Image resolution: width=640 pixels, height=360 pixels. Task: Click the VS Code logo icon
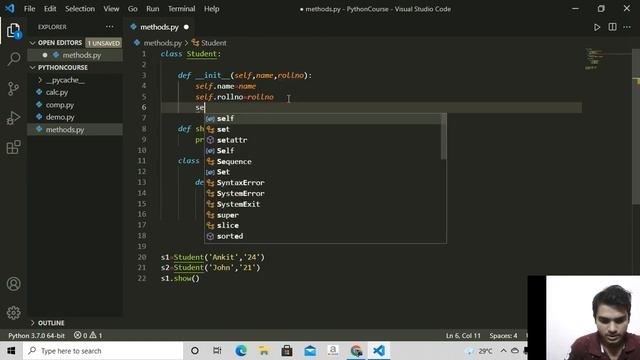coord(9,9)
